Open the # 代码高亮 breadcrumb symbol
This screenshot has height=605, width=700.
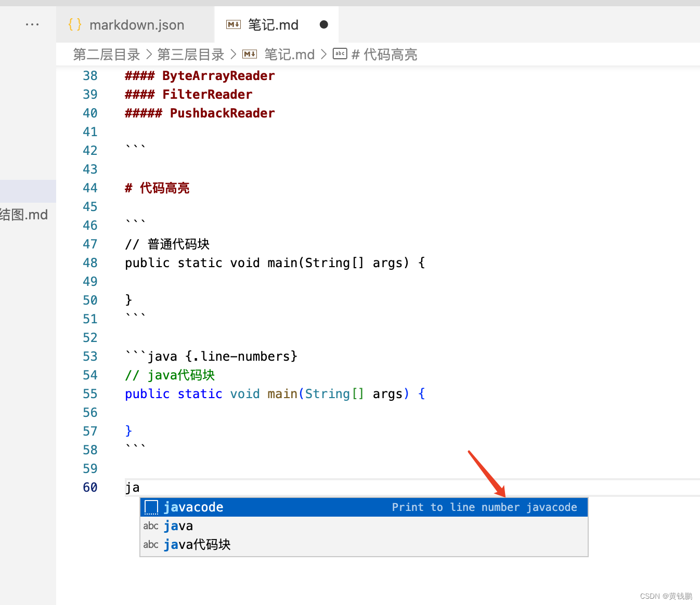click(x=384, y=55)
